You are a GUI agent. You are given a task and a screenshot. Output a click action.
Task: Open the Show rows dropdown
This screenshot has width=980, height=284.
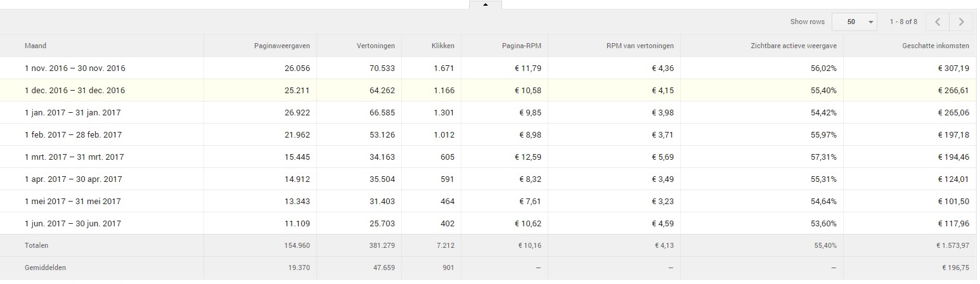854,22
